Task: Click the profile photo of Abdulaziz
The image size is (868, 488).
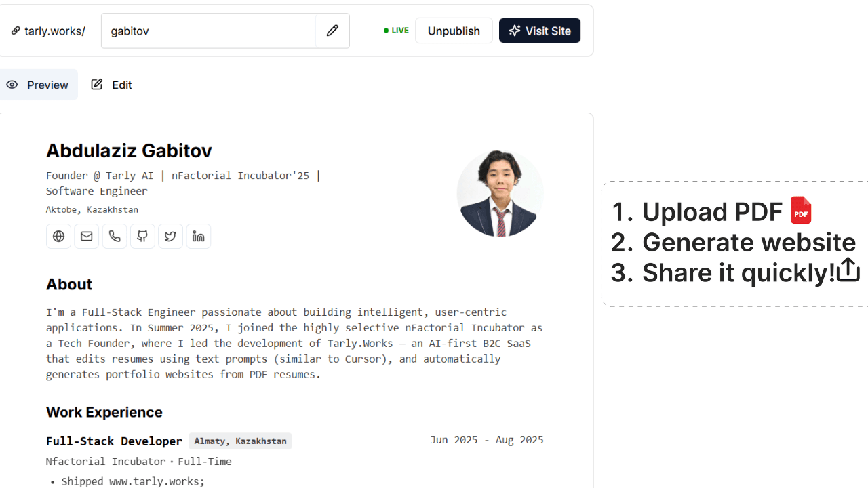Action: click(500, 193)
